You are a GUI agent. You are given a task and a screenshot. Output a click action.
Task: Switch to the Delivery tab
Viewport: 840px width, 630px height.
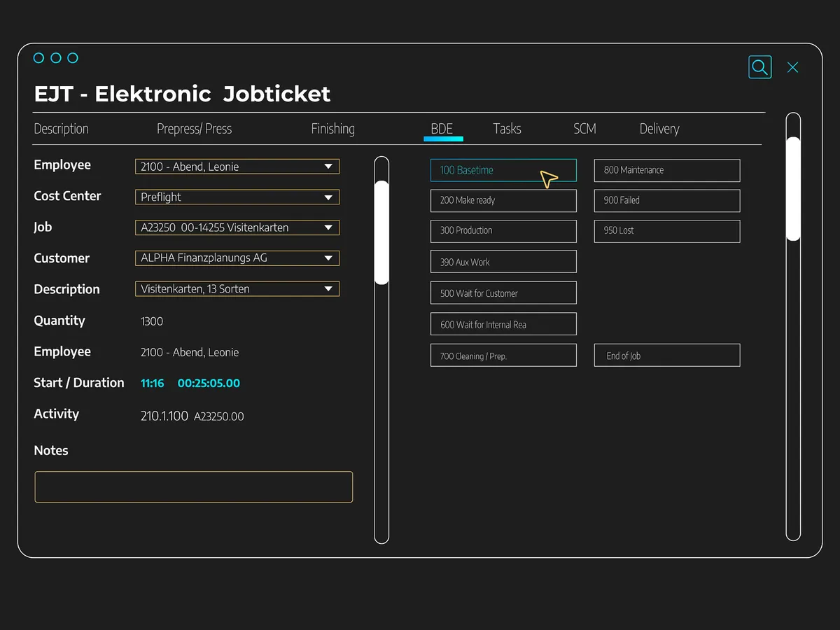tap(659, 129)
